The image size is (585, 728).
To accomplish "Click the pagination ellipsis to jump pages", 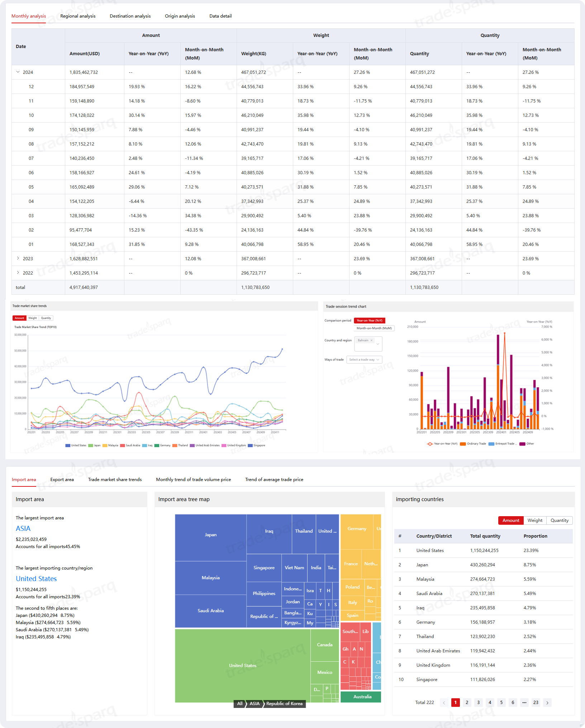I will point(524,703).
